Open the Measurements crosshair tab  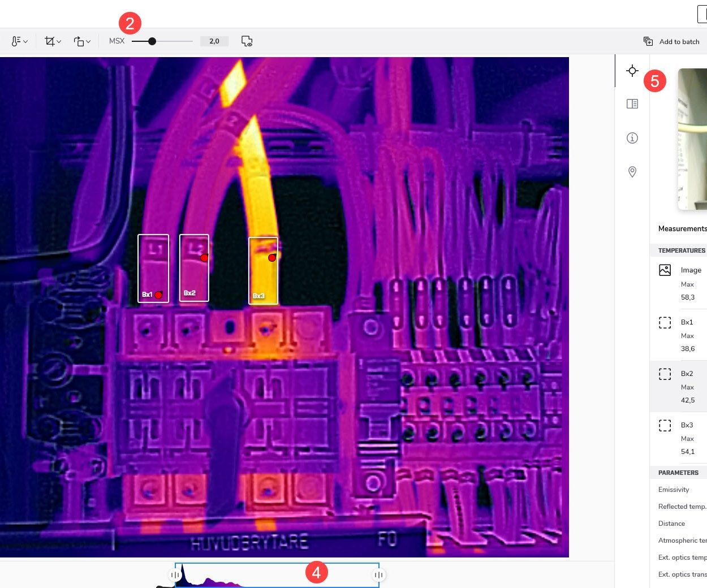632,71
